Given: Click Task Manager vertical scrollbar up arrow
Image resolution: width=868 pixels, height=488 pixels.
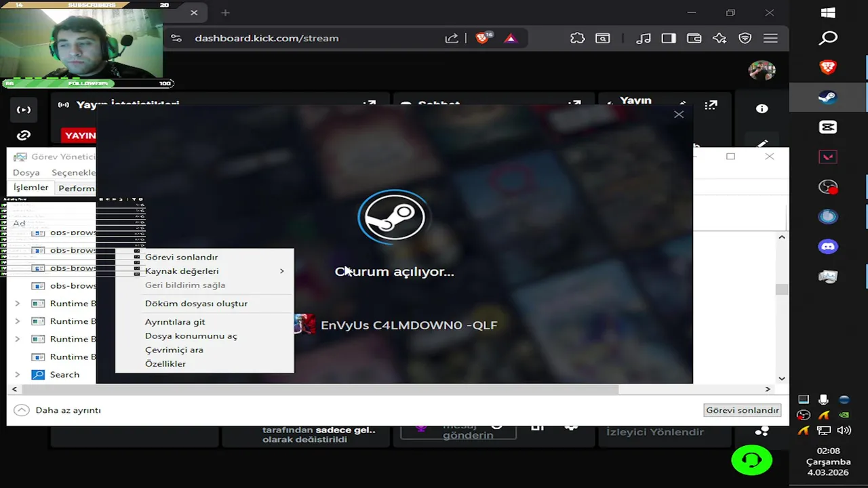Looking at the screenshot, I should pyautogui.click(x=782, y=237).
